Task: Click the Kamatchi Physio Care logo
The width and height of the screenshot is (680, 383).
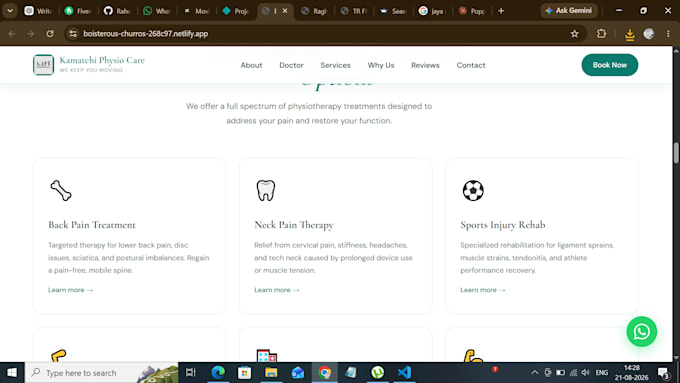Action: click(43, 65)
